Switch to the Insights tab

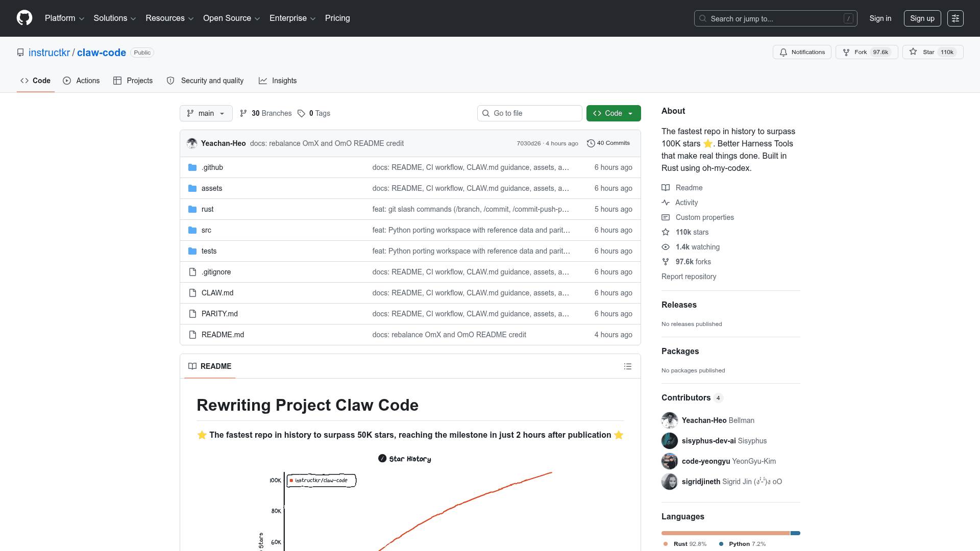(278, 81)
